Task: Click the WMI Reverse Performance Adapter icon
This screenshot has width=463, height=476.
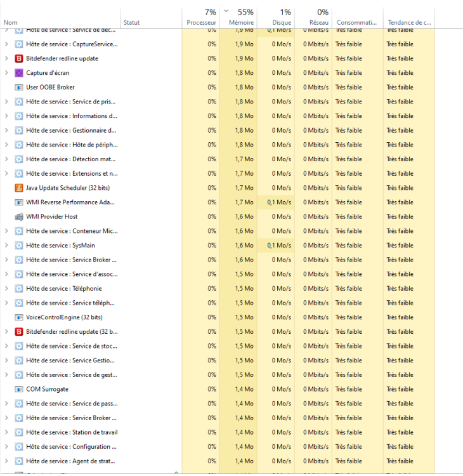Action: point(19,202)
